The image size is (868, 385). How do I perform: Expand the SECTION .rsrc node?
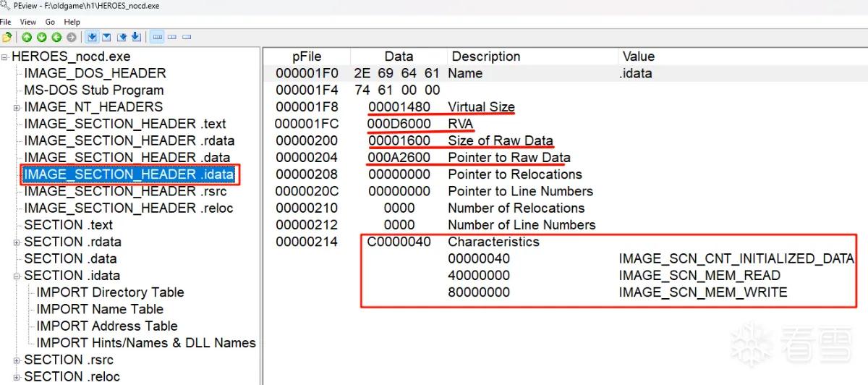pyautogui.click(x=17, y=360)
